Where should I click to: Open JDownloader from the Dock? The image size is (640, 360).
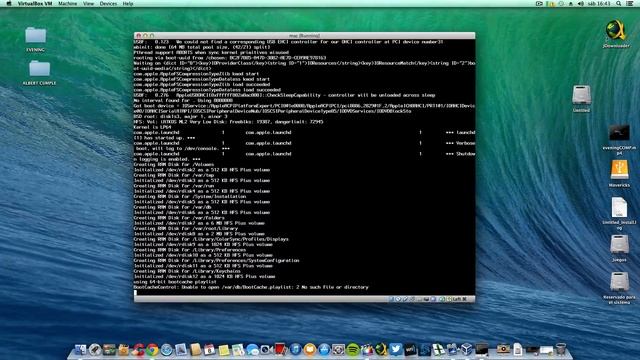(381, 349)
